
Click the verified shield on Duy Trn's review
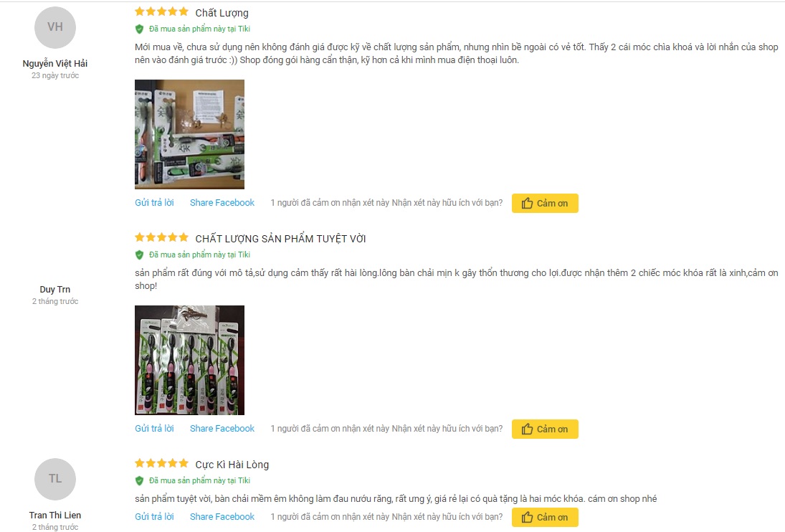click(140, 255)
